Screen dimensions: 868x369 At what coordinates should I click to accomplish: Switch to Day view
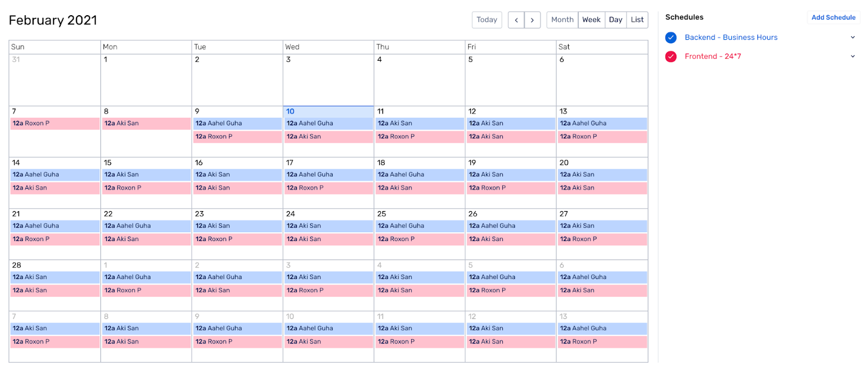point(616,20)
